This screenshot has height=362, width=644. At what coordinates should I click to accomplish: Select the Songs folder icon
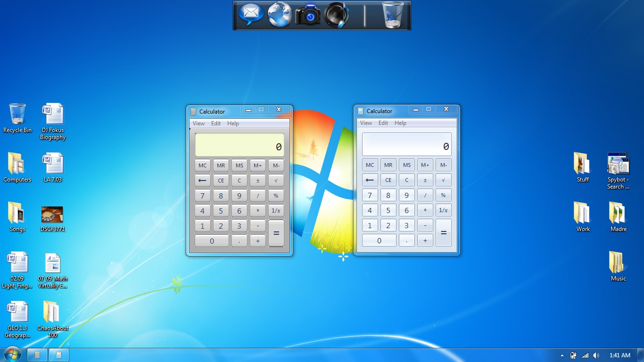(x=17, y=217)
